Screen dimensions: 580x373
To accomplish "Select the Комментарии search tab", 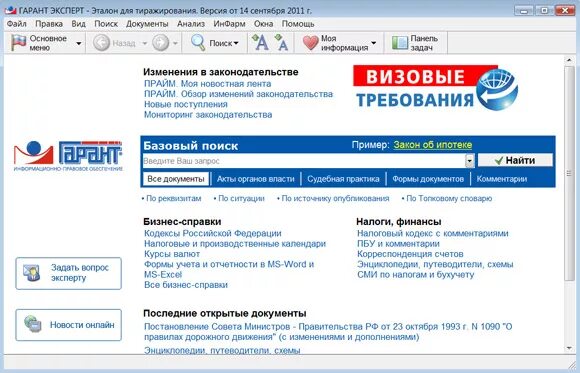I will pyautogui.click(x=502, y=179).
